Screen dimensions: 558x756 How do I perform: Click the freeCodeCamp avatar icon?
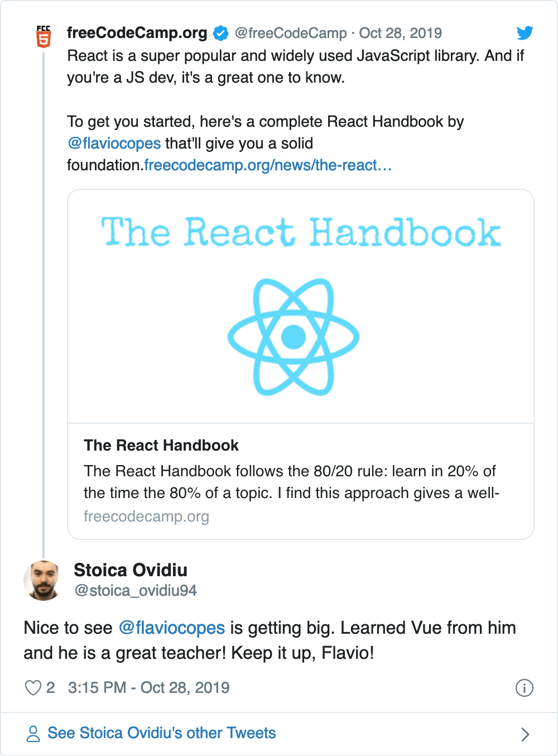44,37
